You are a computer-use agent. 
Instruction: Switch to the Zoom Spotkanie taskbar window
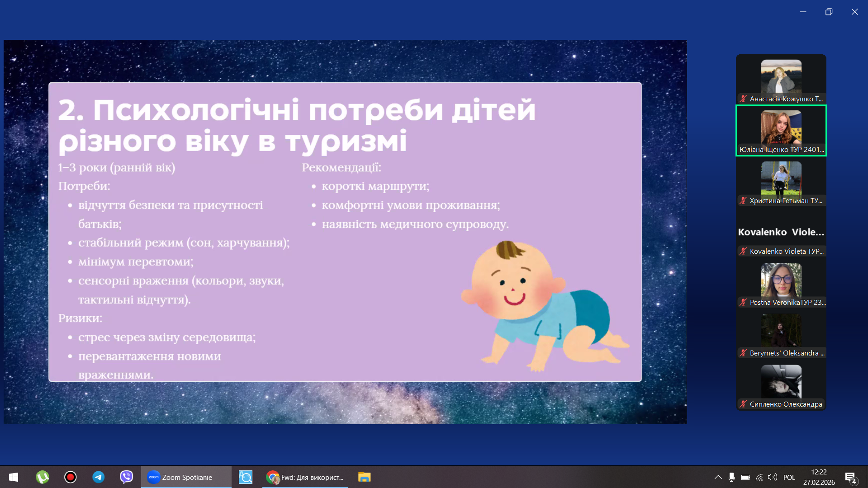[186, 477]
